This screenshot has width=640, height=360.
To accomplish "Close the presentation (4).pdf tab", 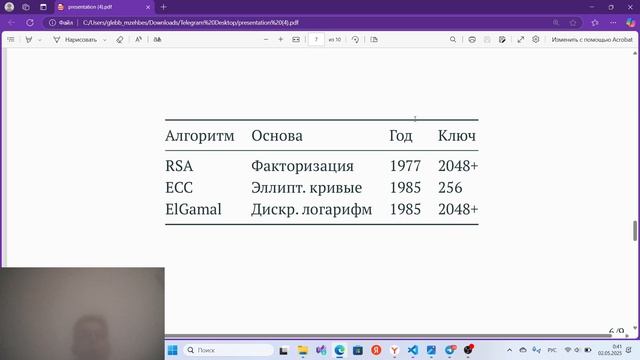I will (148, 7).
